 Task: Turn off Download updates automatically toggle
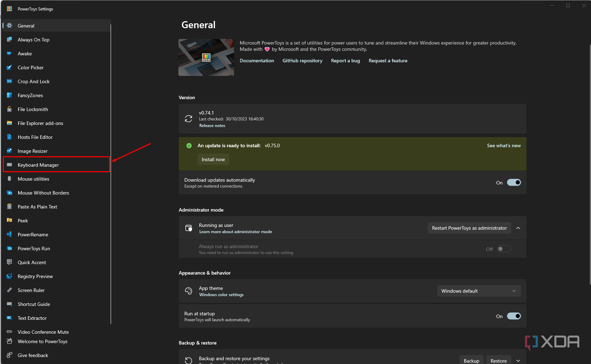point(514,183)
